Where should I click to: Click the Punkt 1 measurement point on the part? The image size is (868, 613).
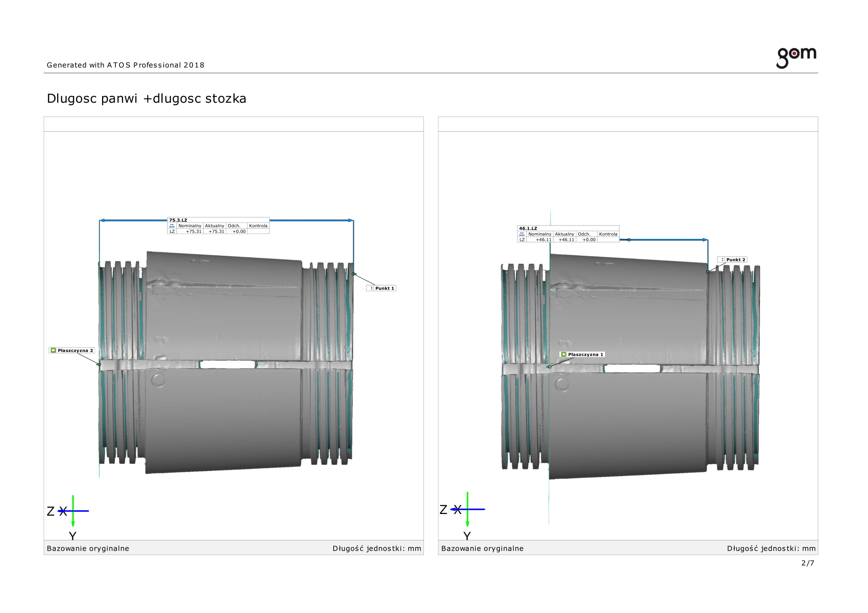(x=354, y=274)
